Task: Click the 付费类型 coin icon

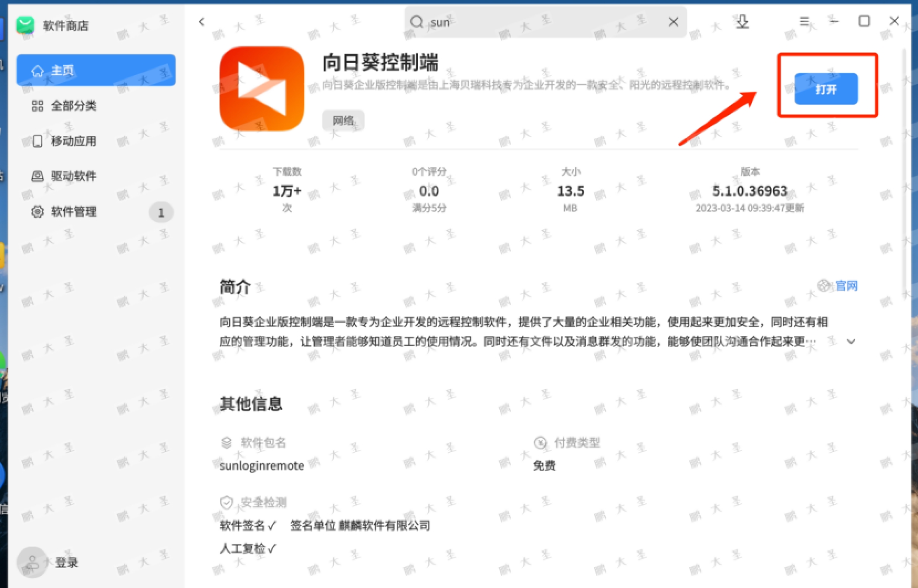Action: click(540, 443)
